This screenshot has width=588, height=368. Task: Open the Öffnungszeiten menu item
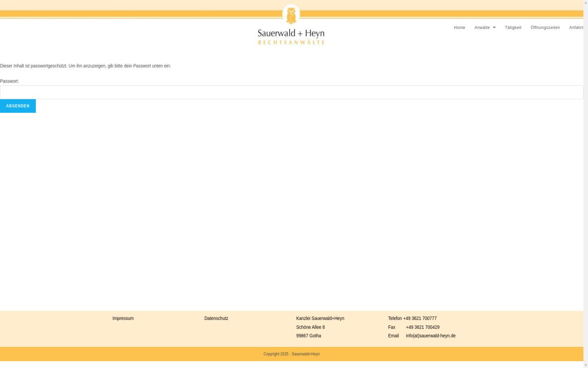[x=545, y=27]
